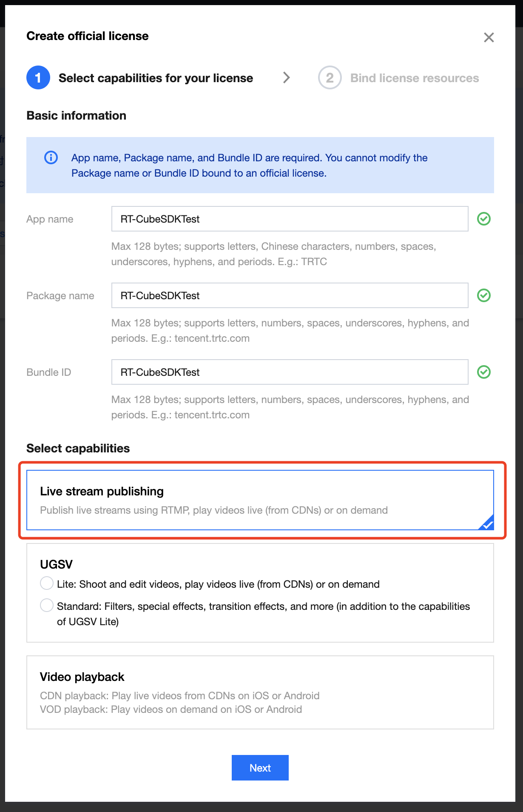
Task: Click the blue info icon in notice
Action: (51, 157)
